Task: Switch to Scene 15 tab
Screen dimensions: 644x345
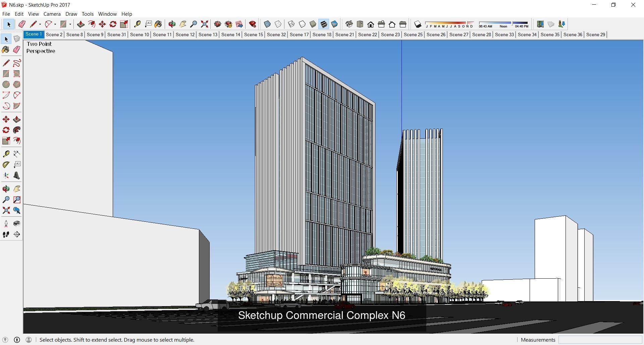Action: coord(254,34)
